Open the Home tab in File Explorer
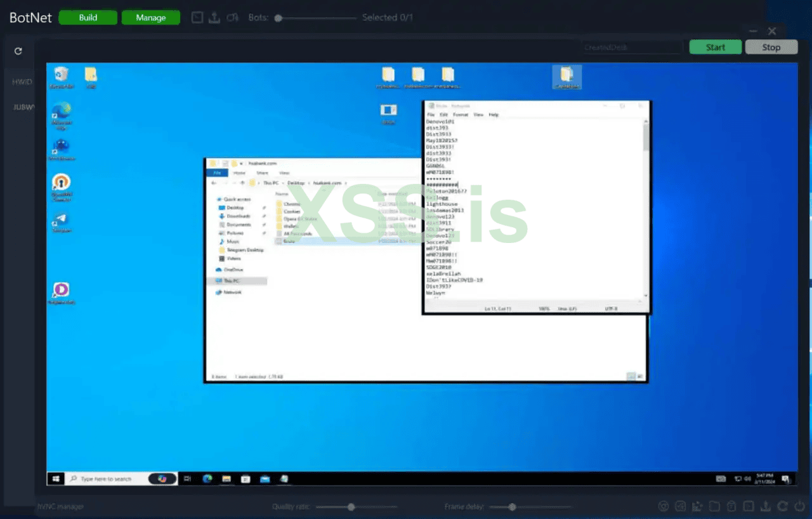 pyautogui.click(x=239, y=173)
